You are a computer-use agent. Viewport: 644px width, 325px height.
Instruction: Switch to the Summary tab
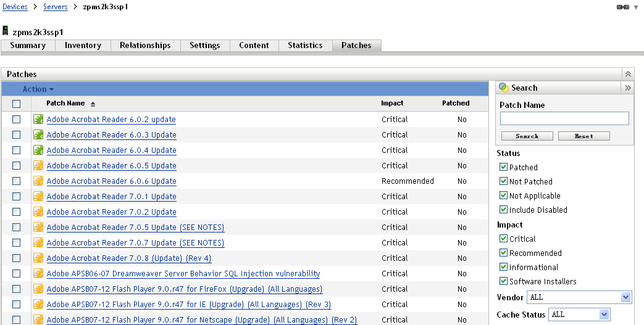28,46
